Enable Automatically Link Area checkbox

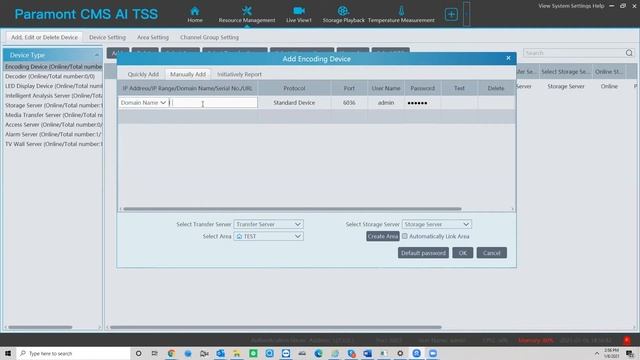[404, 236]
